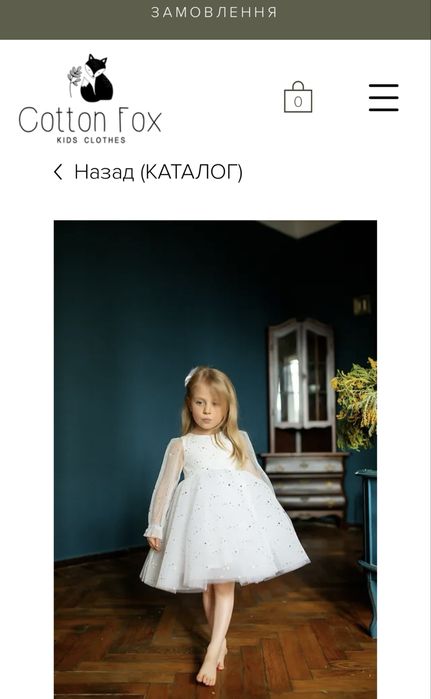Open the product photo of white dress
Image resolution: width=431 pixels, height=699 pixels.
[215, 459]
